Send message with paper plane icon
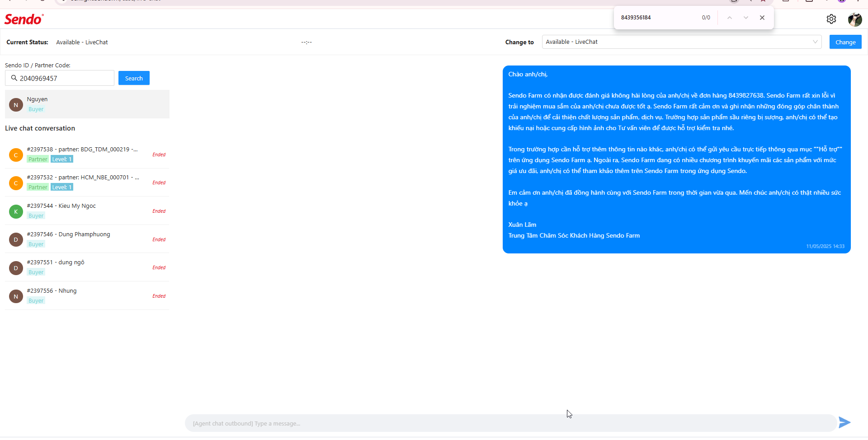This screenshot has width=868, height=440. [x=844, y=422]
